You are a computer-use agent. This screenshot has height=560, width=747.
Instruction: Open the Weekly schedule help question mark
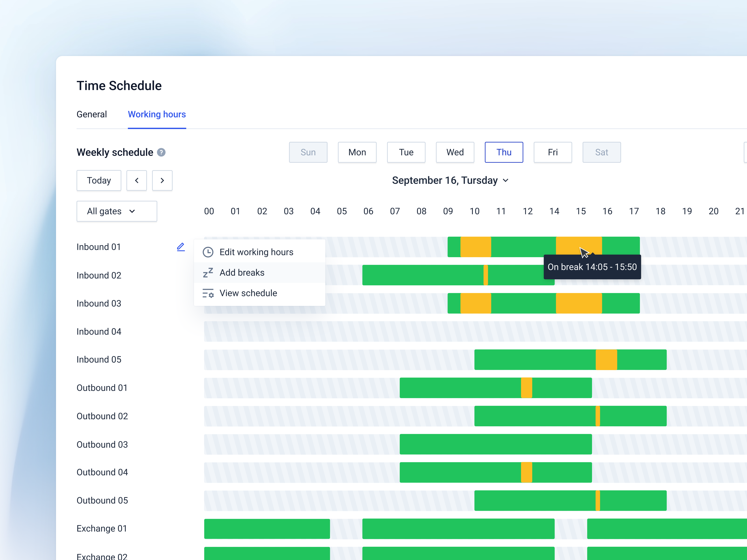tap(162, 153)
